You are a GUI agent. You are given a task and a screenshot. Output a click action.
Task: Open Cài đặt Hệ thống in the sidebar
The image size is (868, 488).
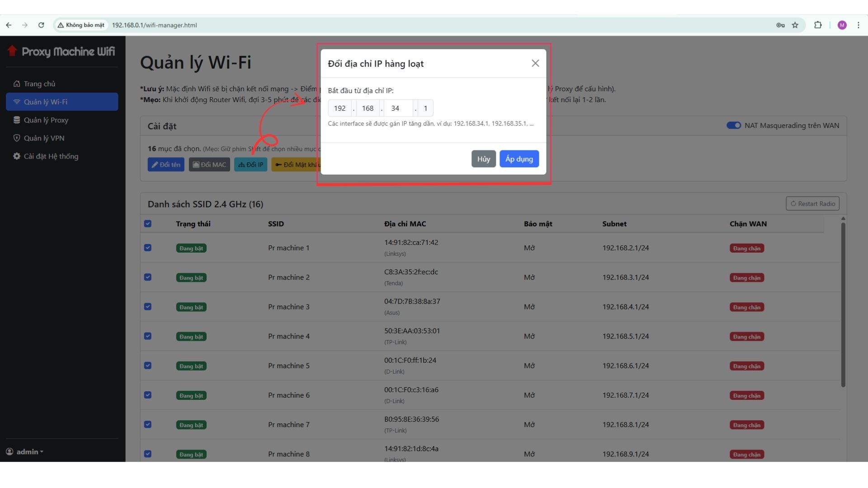pyautogui.click(x=62, y=156)
